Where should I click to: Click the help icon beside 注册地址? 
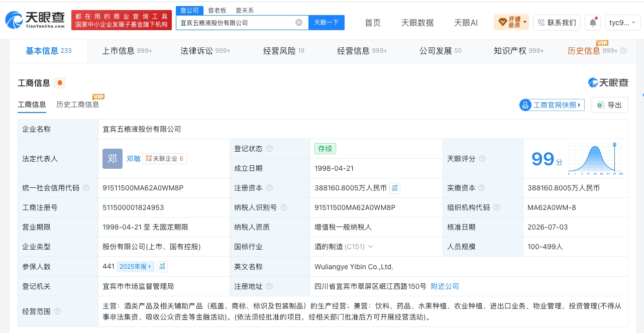coord(269,286)
